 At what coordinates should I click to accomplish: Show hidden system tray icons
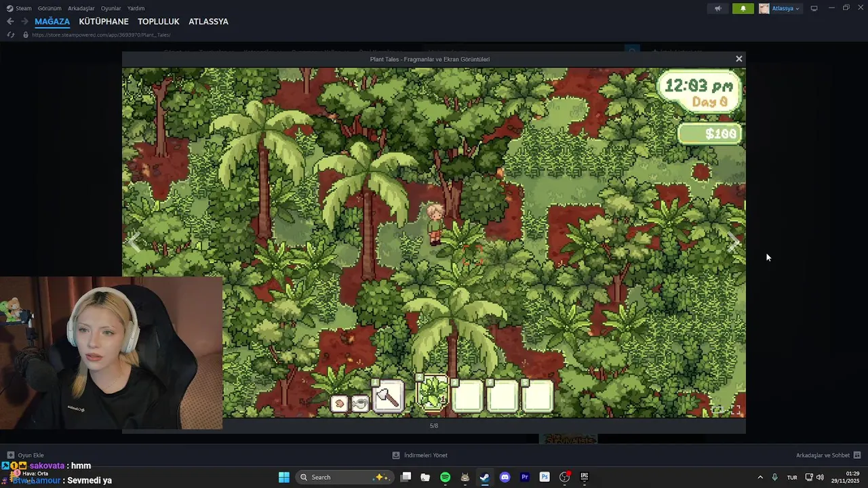759,477
